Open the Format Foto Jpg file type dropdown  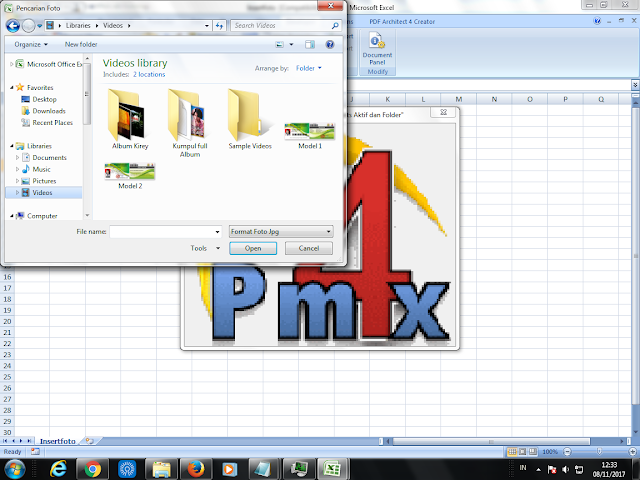[281, 231]
